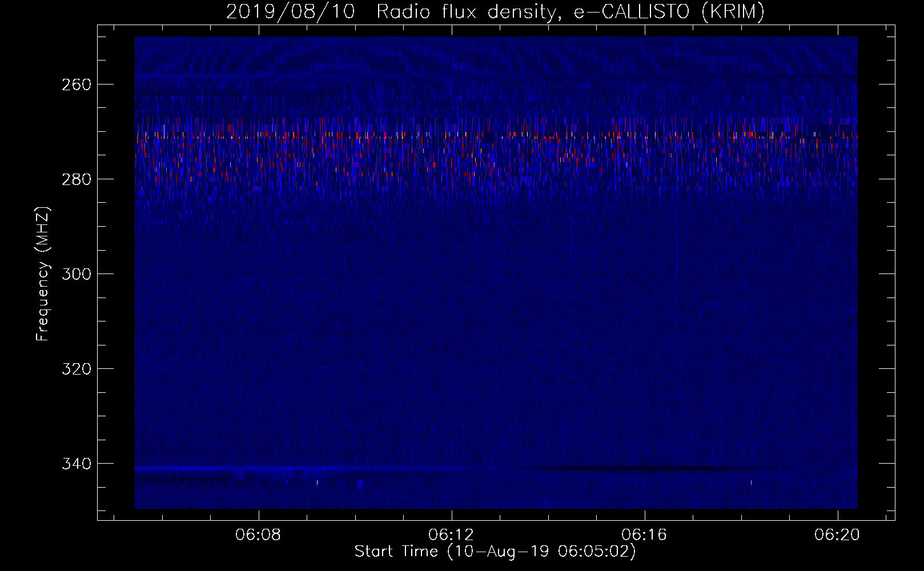Click the plot title "Radio flux density, e-CALLISTO (KRIM)"

(x=570, y=12)
